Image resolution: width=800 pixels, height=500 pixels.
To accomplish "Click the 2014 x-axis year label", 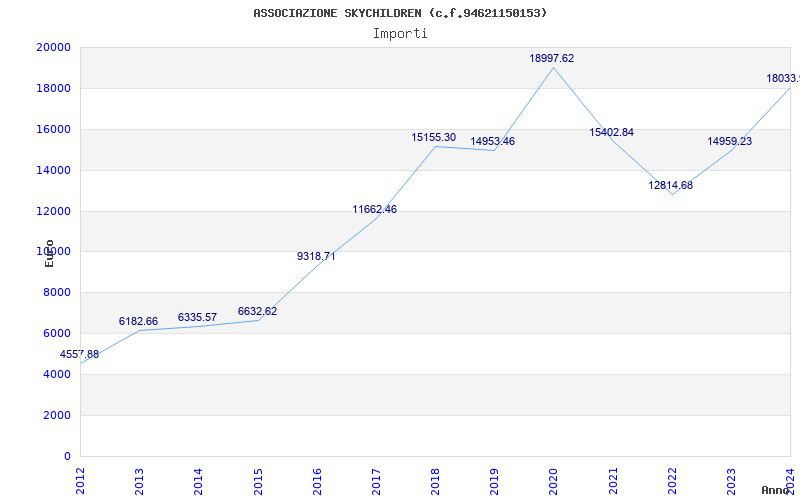I will click(x=198, y=481).
